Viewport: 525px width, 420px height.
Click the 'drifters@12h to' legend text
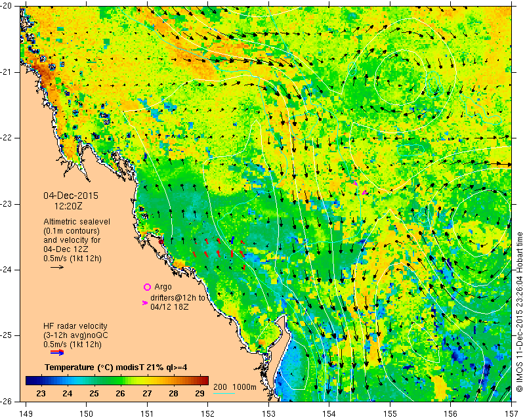[x=177, y=298]
